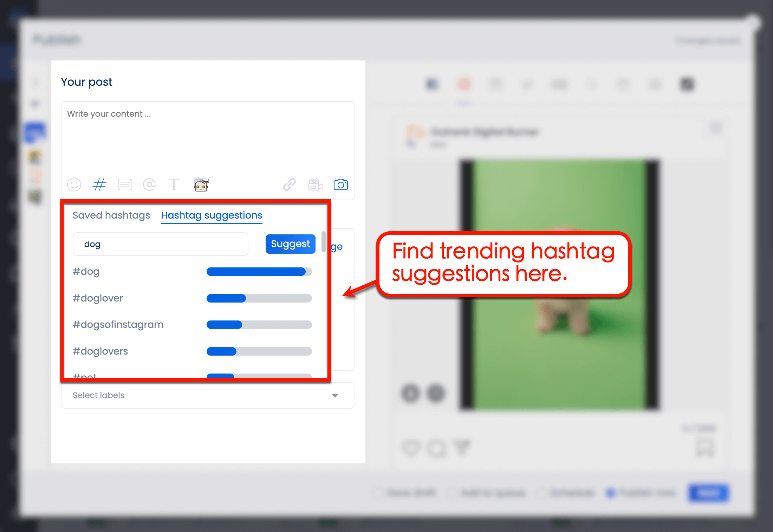The width and height of the screenshot is (773, 532).
Task: Add a video using the camcorder icon
Action: coord(315,184)
